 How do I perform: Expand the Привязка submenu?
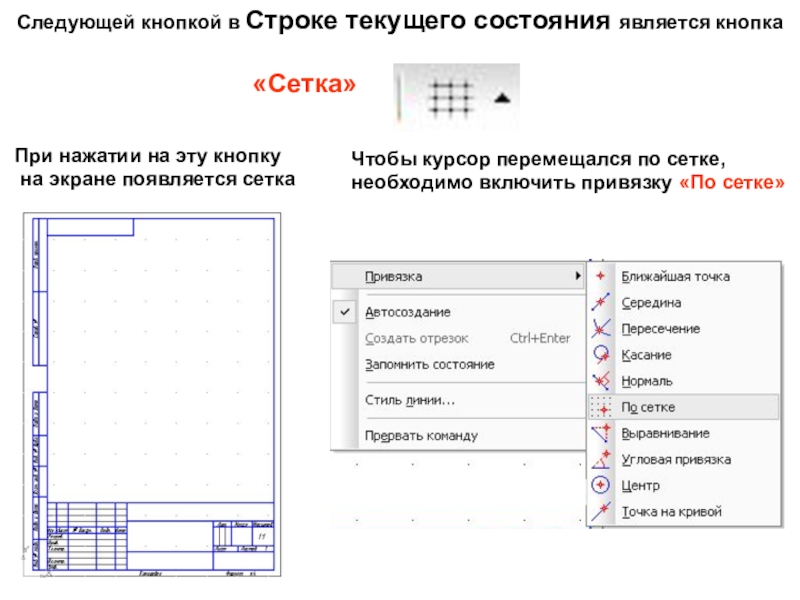(x=458, y=277)
